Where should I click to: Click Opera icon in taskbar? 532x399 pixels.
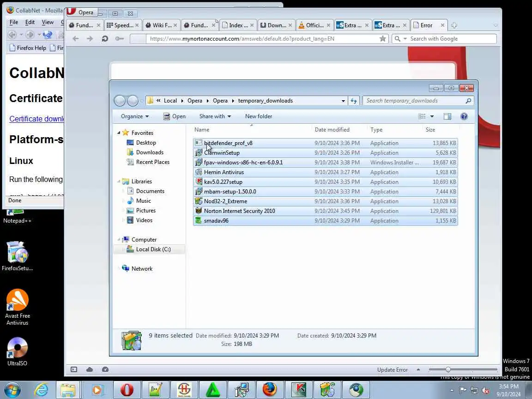(127, 390)
